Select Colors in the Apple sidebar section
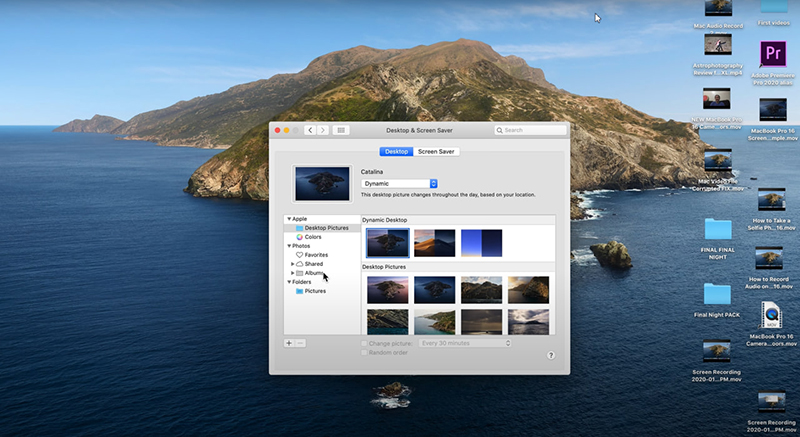The image size is (800, 437). coord(313,237)
